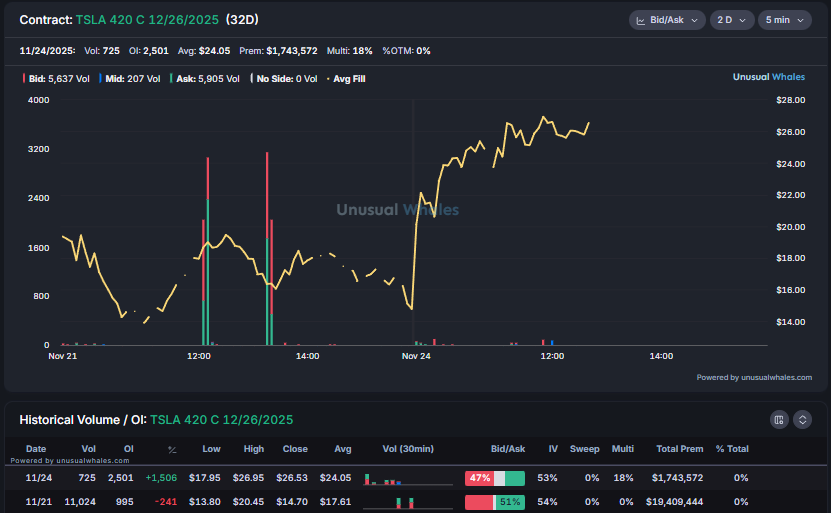The width and height of the screenshot is (831, 513).
Task: Click the OI change icon column header
Action: tap(172, 449)
